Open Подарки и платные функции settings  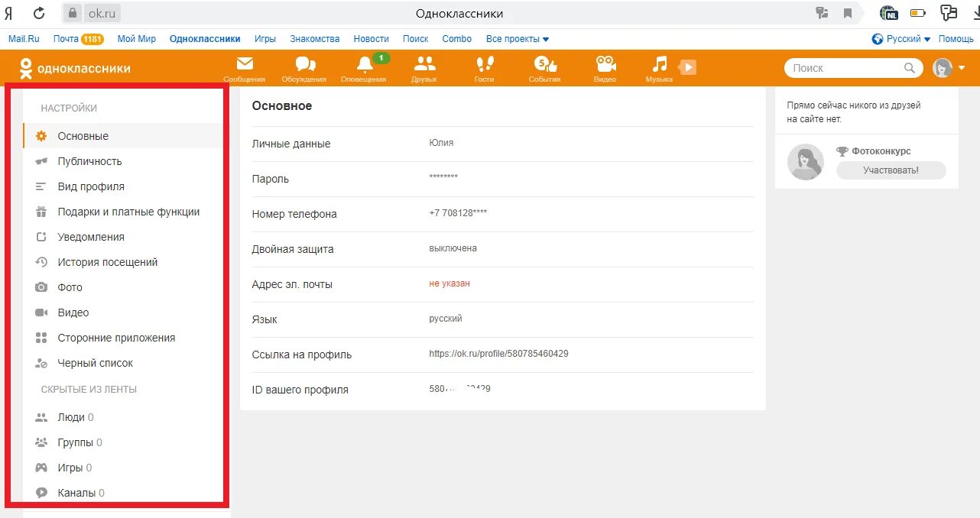pos(122,212)
